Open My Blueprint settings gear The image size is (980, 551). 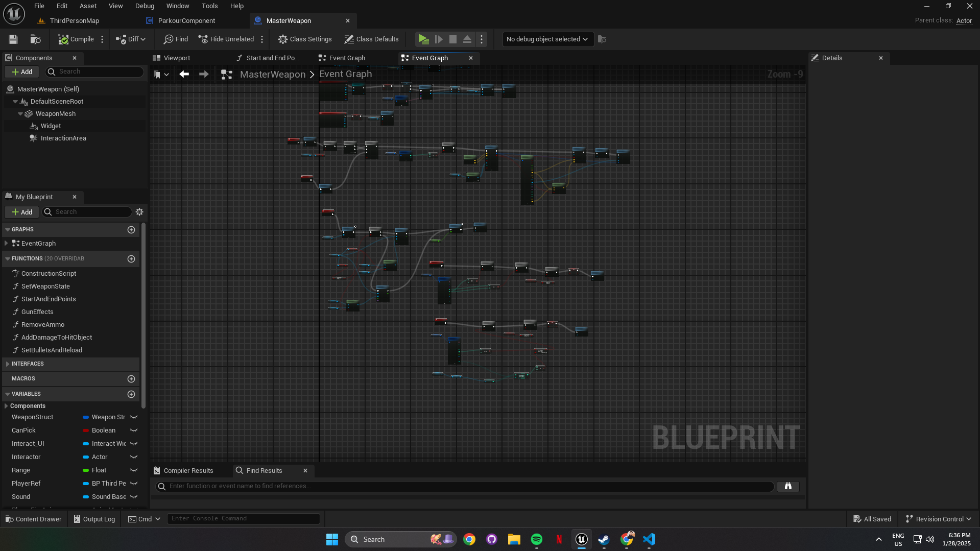tap(139, 212)
